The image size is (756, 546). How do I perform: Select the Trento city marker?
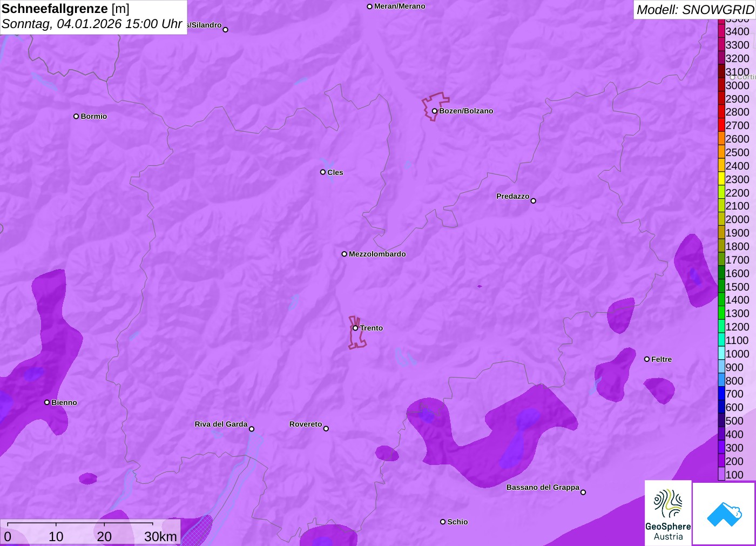pyautogui.click(x=355, y=328)
